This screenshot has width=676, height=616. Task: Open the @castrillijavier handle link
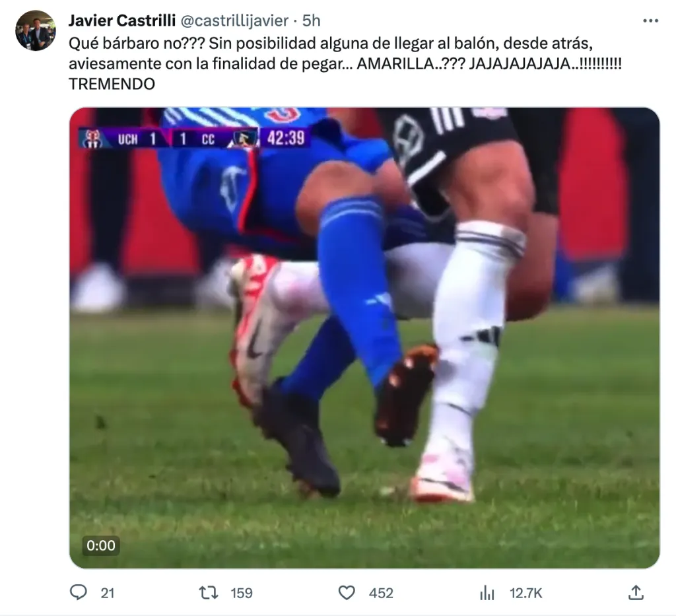[234, 20]
